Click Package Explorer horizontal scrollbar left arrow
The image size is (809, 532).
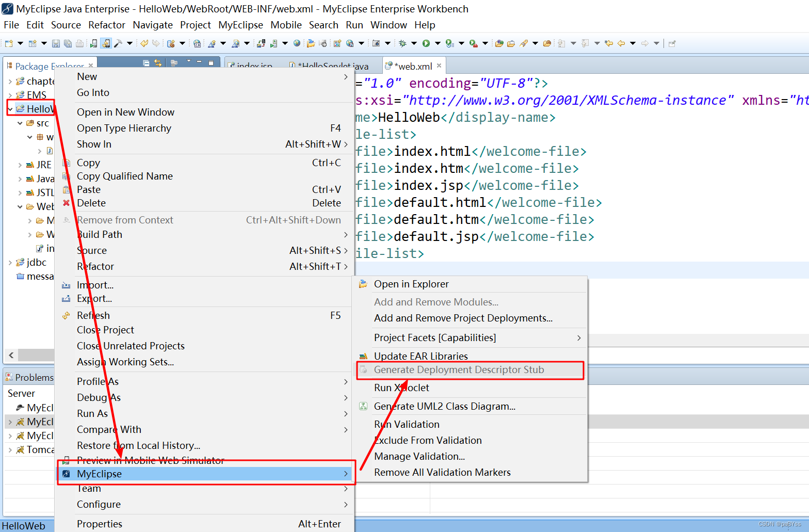[11, 355]
